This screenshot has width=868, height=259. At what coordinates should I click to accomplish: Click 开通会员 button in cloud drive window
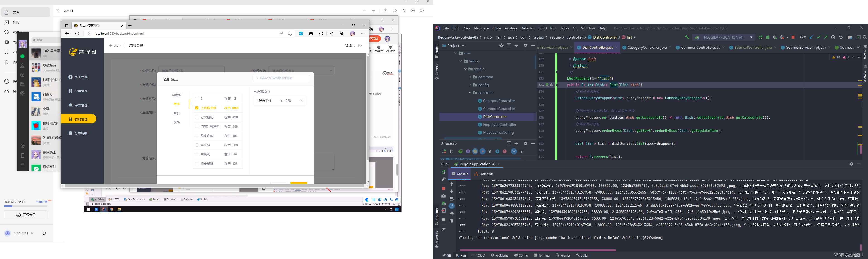coord(26,215)
